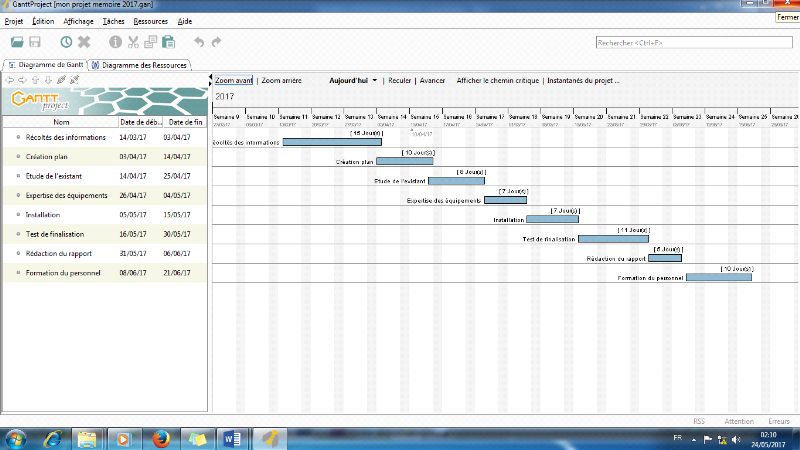Select task Étude de l'existant
Viewport: 800px width, 450px height.
tap(54, 176)
